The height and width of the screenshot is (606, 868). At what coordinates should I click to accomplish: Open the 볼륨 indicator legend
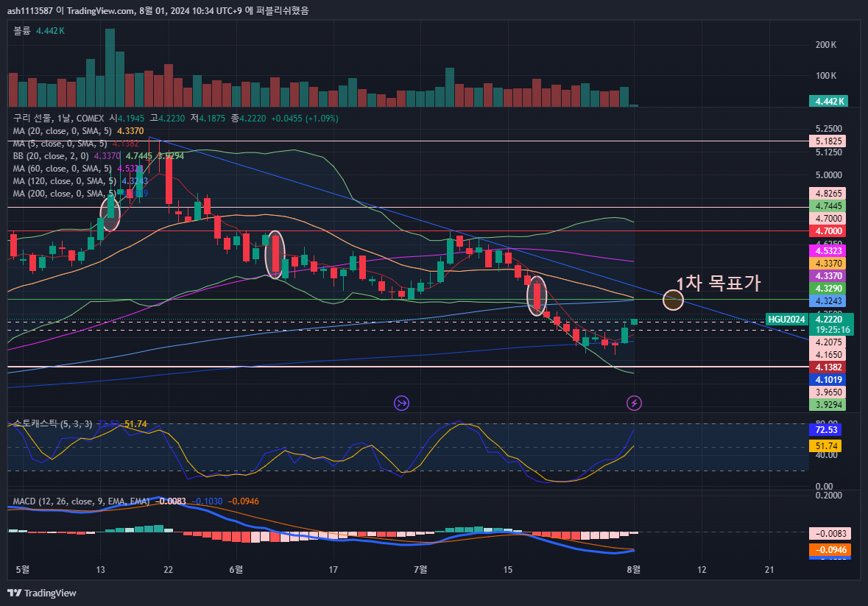[22, 31]
